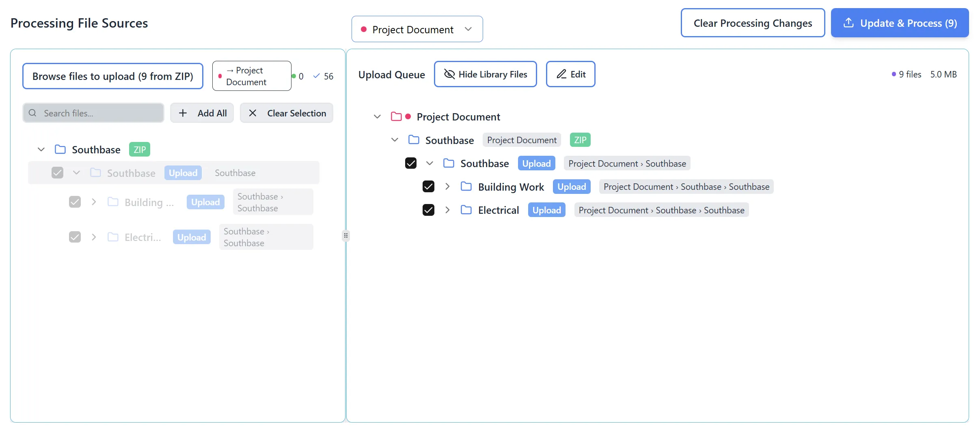Click the pink Project Document folder icon
The height and width of the screenshot is (434, 980).
click(396, 117)
